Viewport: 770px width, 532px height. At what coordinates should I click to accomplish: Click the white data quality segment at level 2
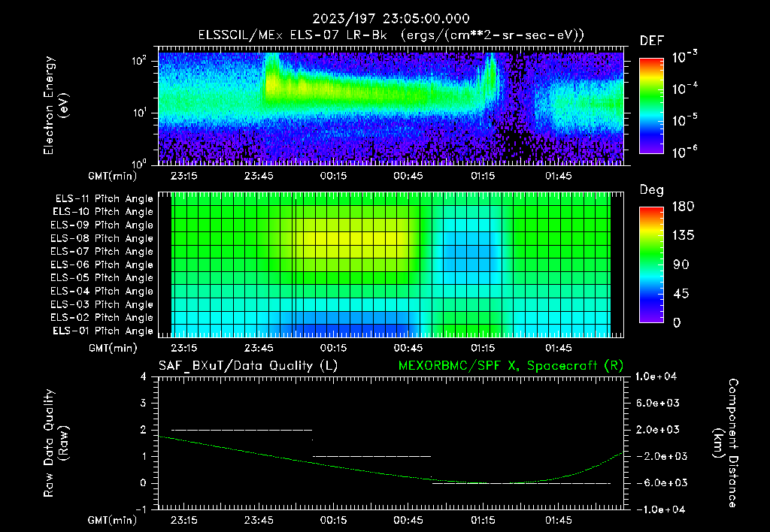click(x=241, y=430)
